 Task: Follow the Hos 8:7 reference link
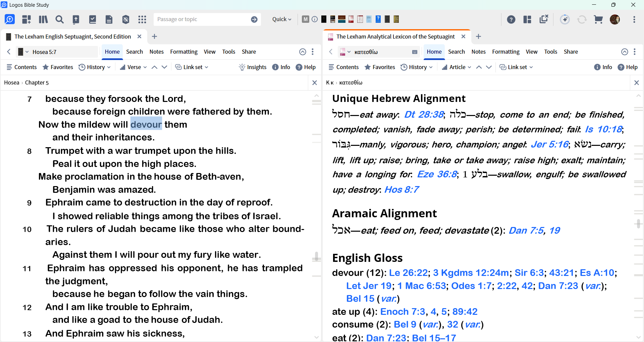coord(401,190)
